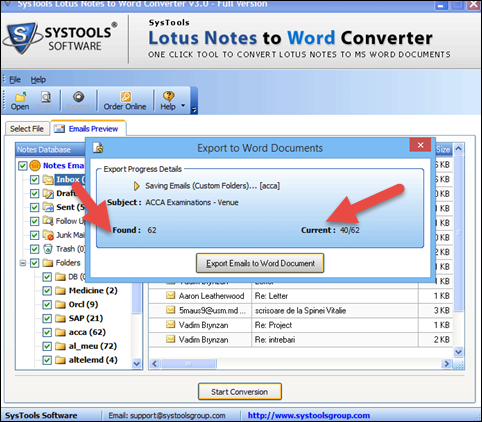The width and height of the screenshot is (482, 422).
Task: Switch to the Emails Preview tab
Action: (x=88, y=129)
